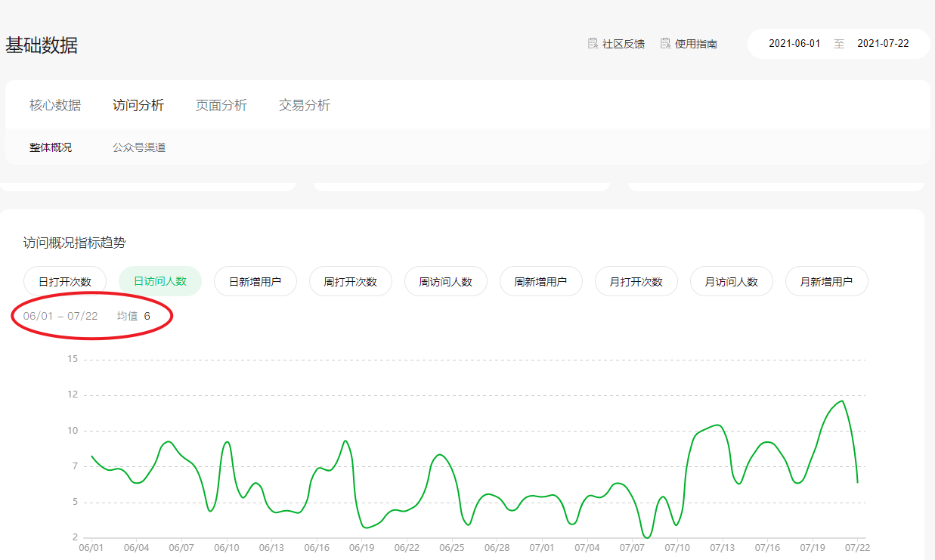
Task: Set the start date 2021-06-01
Action: [794, 44]
